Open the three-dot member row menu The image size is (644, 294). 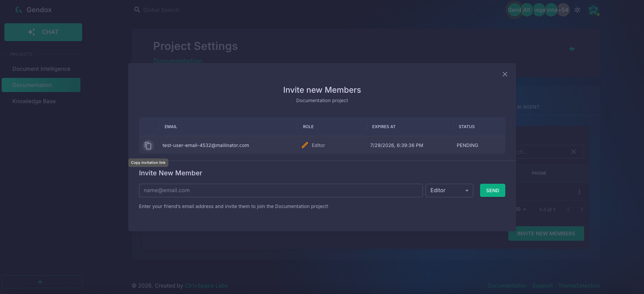click(579, 192)
